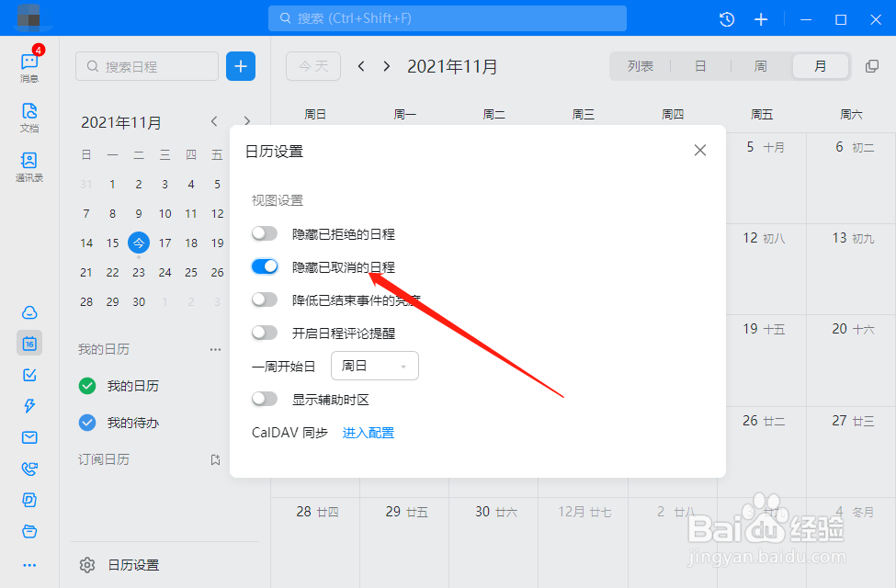
Task: Enable hiding of rejected events (隐藏已拒绝的日程)
Action: [265, 233]
